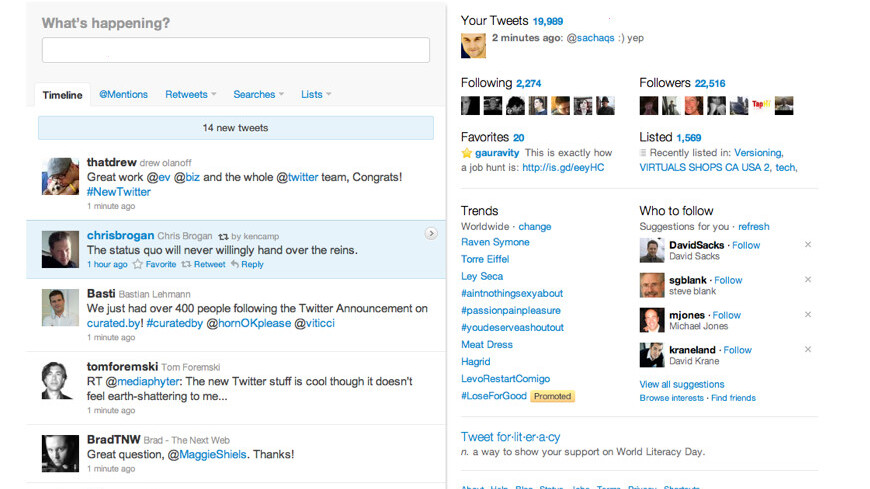Open the Searches dropdown menu
The height and width of the screenshot is (489, 870).
coord(258,95)
